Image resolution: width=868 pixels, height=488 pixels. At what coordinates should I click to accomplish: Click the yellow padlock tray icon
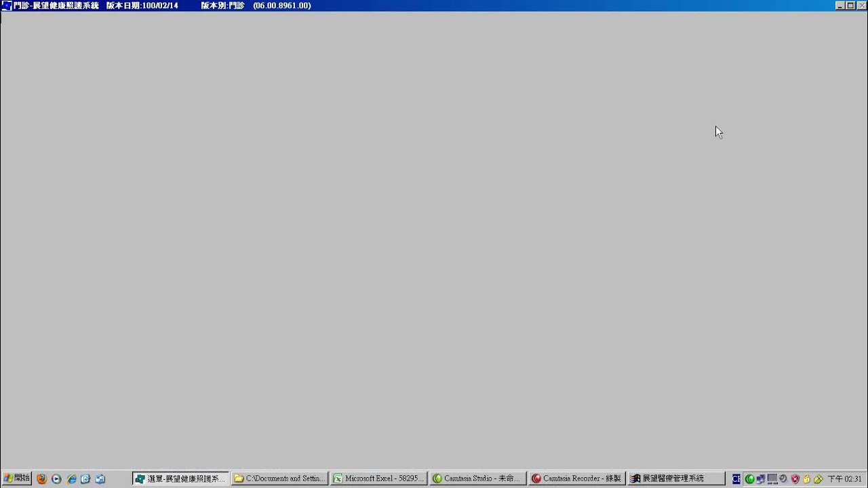tap(806, 479)
